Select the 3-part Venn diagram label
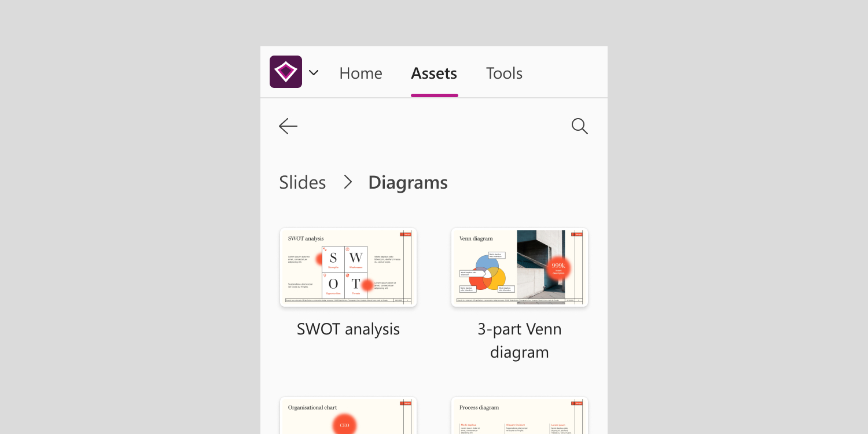The height and width of the screenshot is (434, 868). pos(520,341)
